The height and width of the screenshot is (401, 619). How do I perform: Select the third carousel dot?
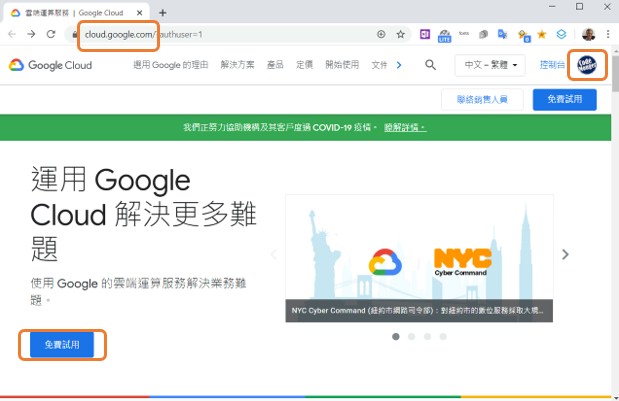click(427, 336)
